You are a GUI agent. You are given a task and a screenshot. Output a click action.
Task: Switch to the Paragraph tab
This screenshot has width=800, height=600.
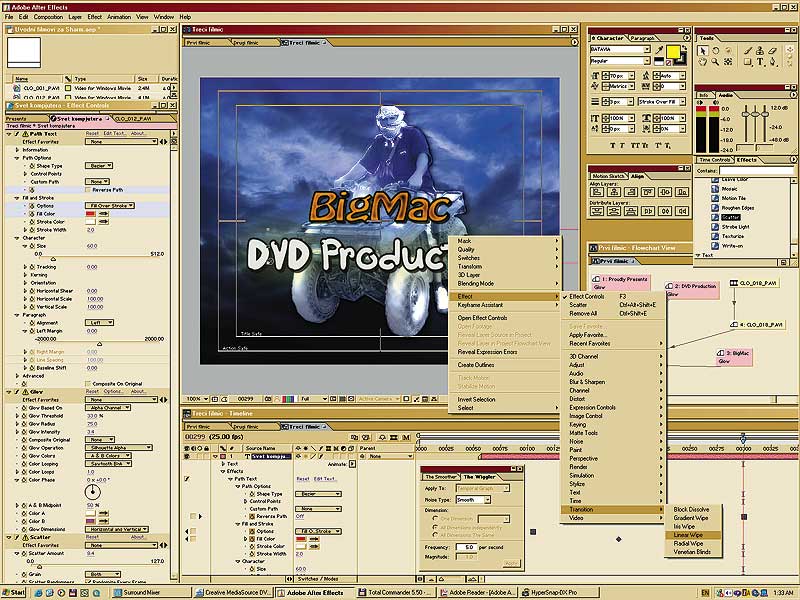[642, 38]
